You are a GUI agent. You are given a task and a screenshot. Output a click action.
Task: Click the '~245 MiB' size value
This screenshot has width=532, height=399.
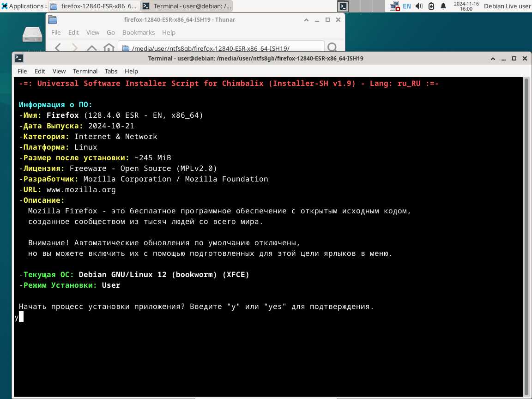coord(153,158)
